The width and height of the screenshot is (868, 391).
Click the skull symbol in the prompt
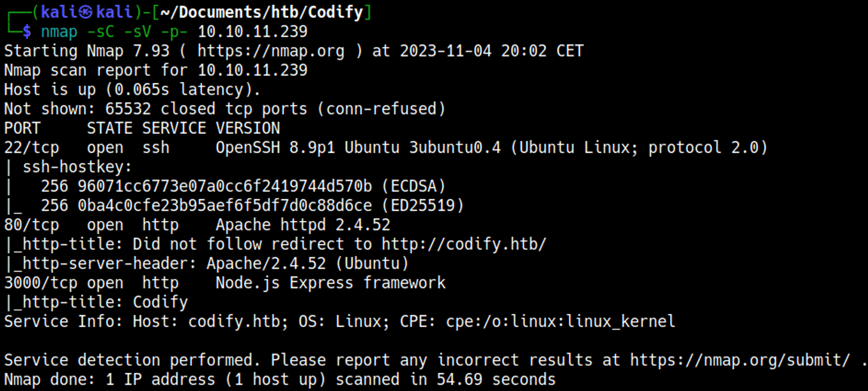click(85, 12)
